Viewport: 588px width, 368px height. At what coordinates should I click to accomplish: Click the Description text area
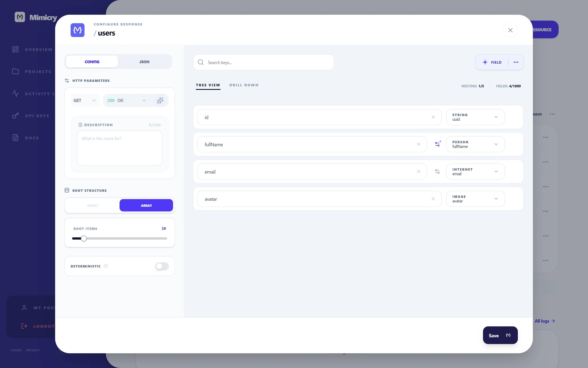(120, 148)
